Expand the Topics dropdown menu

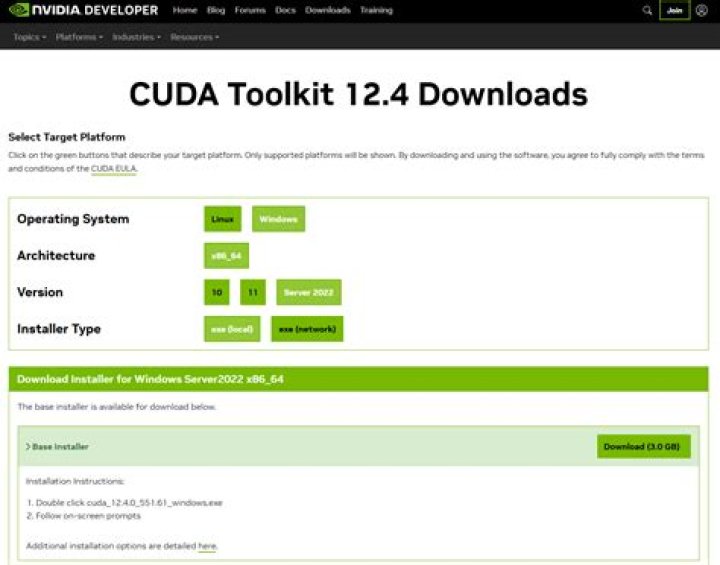click(x=29, y=37)
